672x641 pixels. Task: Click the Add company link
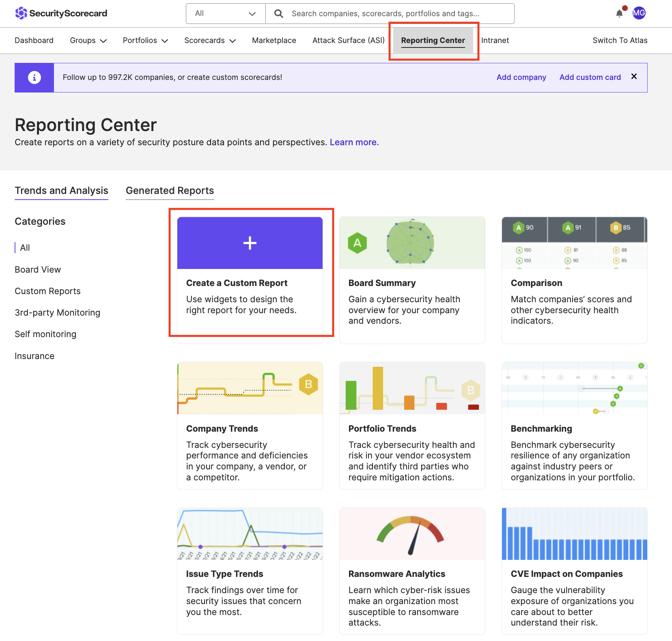coord(521,77)
